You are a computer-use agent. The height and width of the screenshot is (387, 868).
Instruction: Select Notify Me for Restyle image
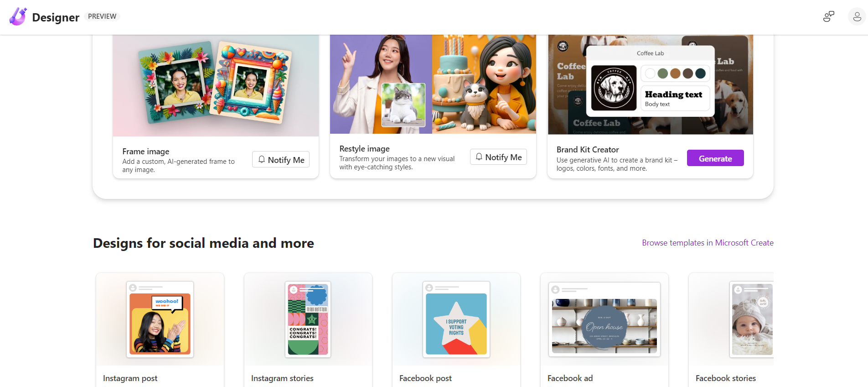coord(498,157)
